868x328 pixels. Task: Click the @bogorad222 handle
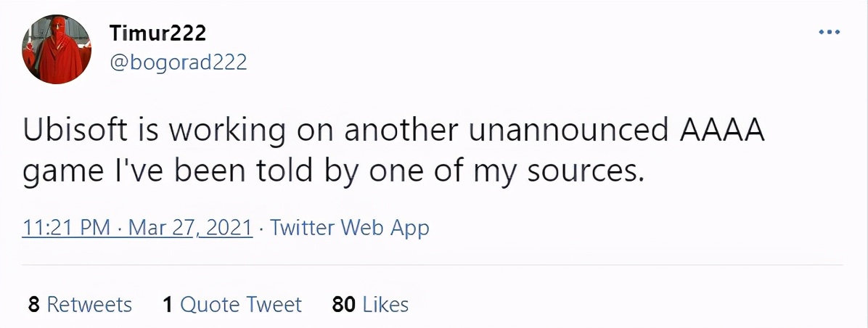pyautogui.click(x=178, y=62)
